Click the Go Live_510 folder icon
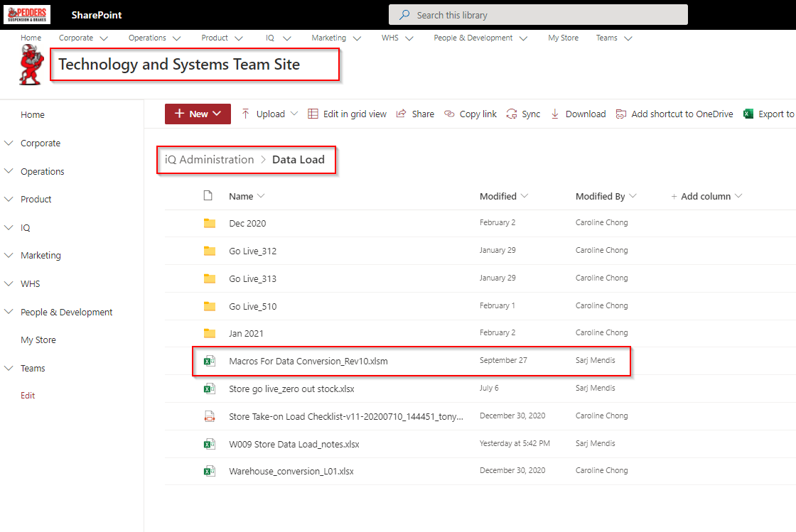This screenshot has height=532, width=796. (x=210, y=306)
